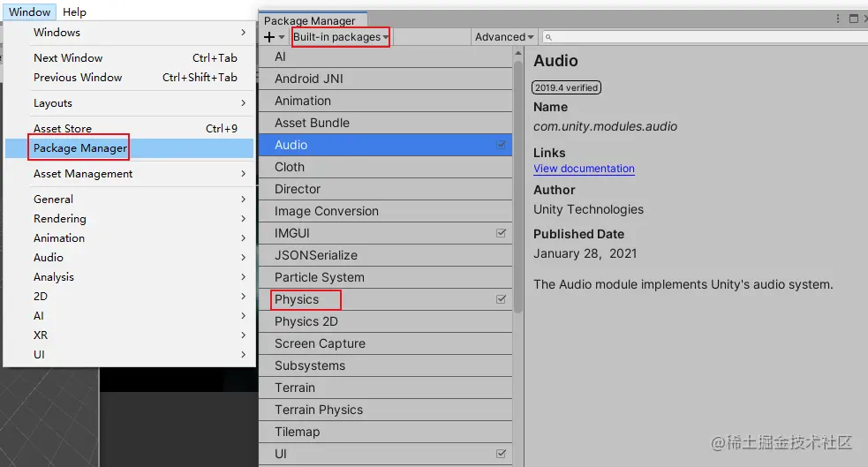
Task: Select the Director package
Action: pyautogui.click(x=385, y=189)
